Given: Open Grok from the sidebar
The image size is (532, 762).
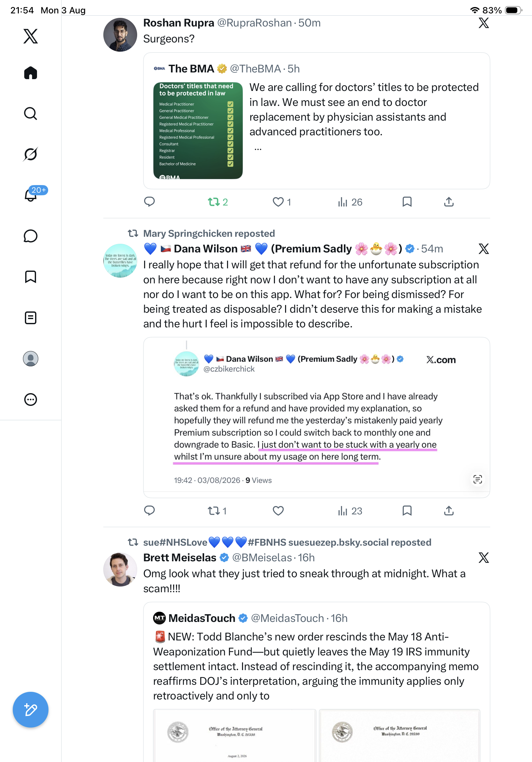Looking at the screenshot, I should (31, 154).
